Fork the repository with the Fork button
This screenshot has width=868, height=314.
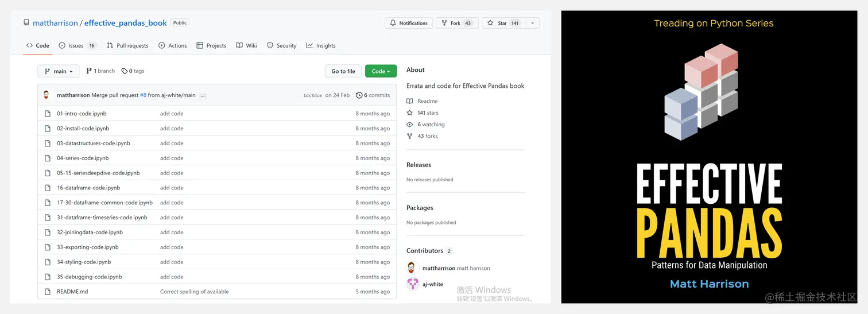(457, 23)
